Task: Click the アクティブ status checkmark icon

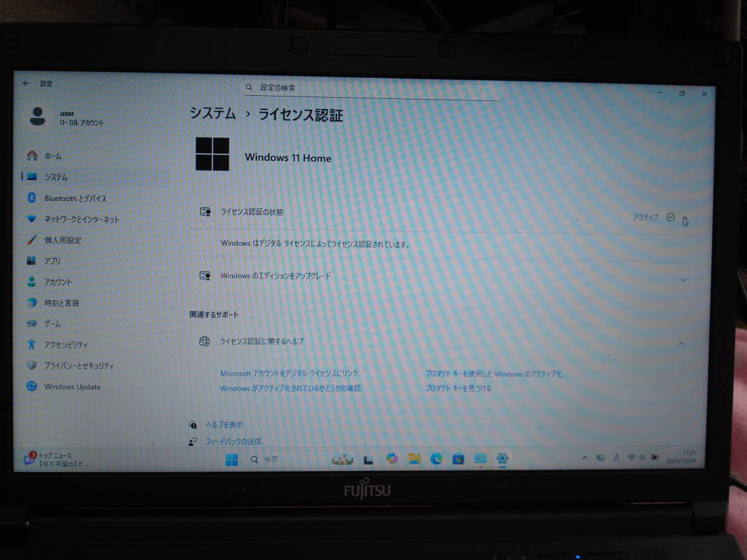Action: pyautogui.click(x=670, y=217)
